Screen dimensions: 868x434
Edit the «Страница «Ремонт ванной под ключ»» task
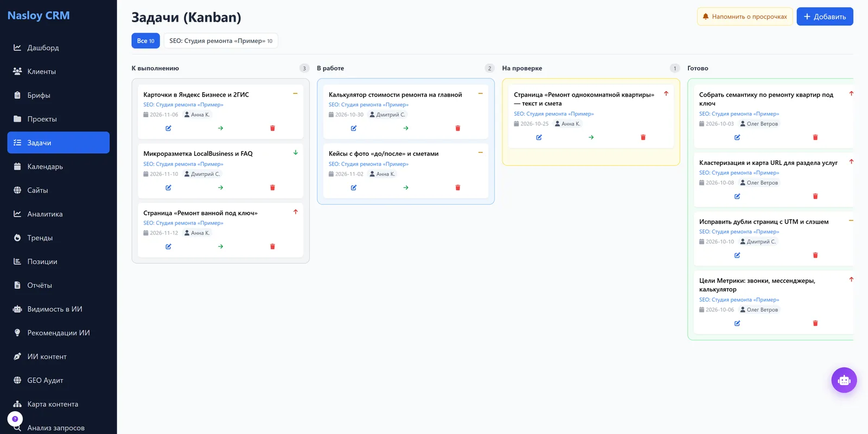(x=168, y=247)
